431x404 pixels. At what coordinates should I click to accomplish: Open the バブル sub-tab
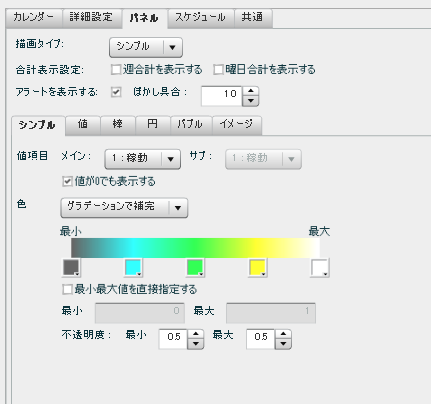[191, 125]
